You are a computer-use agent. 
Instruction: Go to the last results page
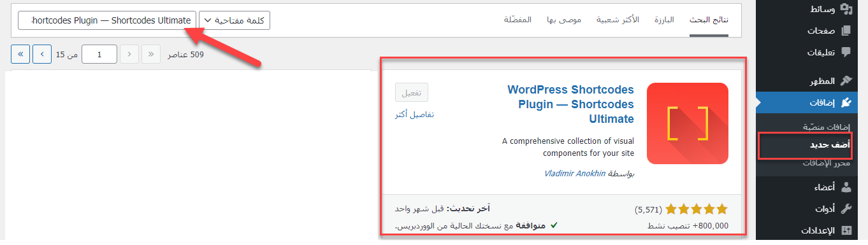20,55
